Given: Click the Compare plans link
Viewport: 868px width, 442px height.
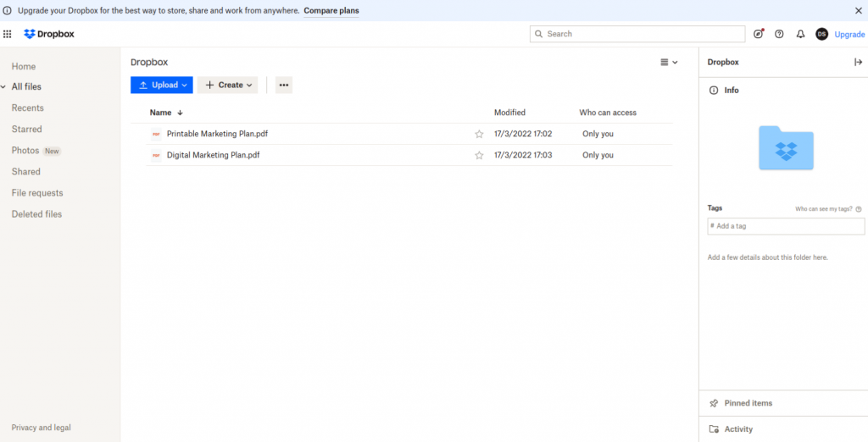Looking at the screenshot, I should (x=331, y=11).
